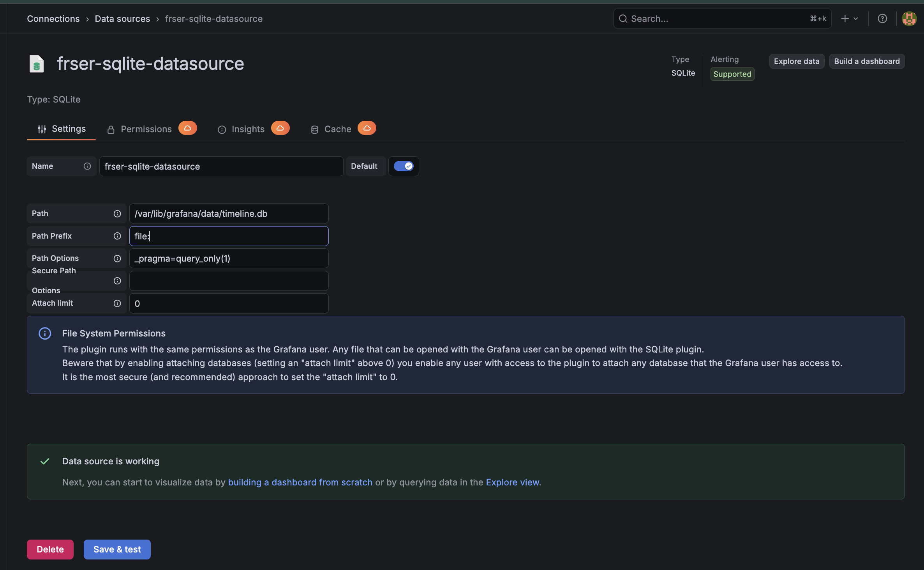Image resolution: width=924 pixels, height=570 pixels.
Task: Click the File System Permissions info icon
Action: click(x=45, y=333)
